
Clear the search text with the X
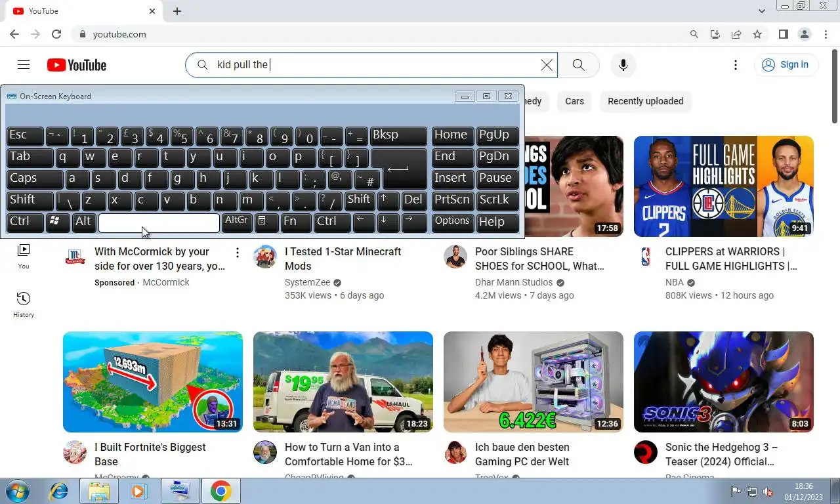[546, 65]
